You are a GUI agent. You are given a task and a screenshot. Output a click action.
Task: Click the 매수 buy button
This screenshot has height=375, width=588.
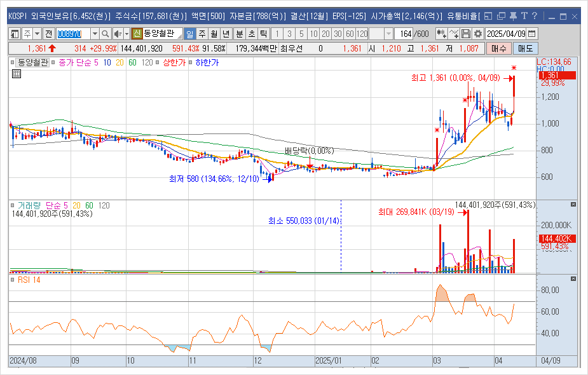tap(499, 48)
